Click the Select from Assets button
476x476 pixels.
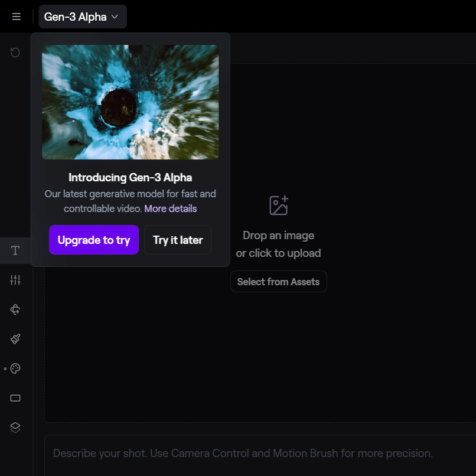[278, 282]
